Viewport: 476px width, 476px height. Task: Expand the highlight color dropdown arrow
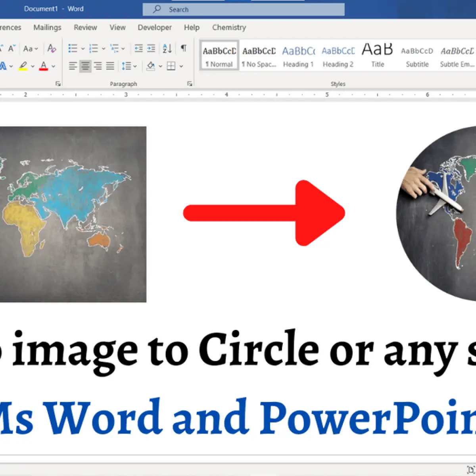coord(33,66)
